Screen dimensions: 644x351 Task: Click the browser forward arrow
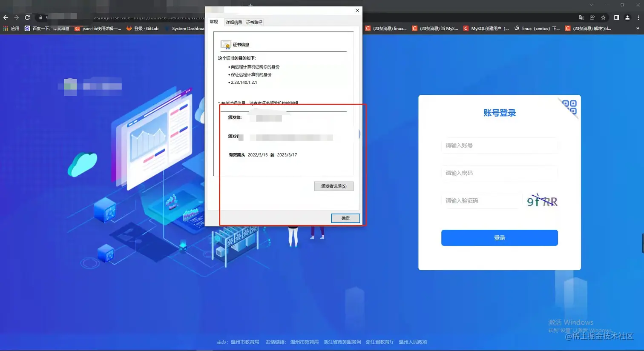click(17, 17)
